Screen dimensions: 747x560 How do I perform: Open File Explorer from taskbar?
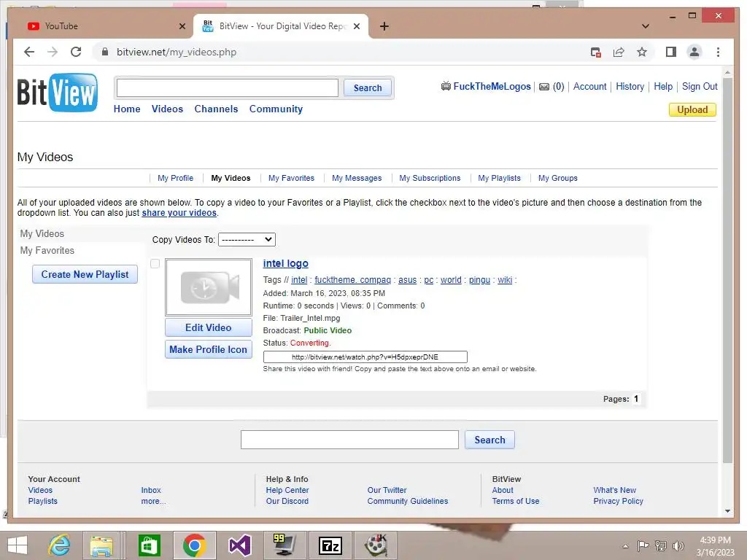coord(102,545)
